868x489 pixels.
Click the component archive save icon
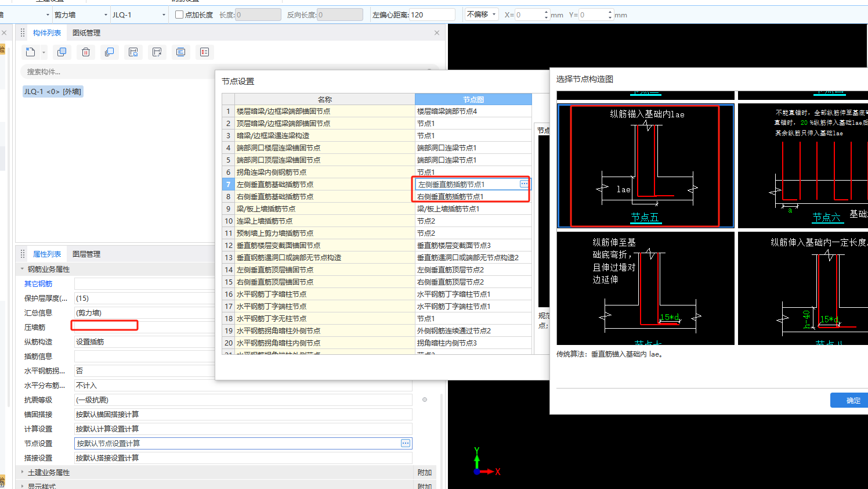coord(133,52)
